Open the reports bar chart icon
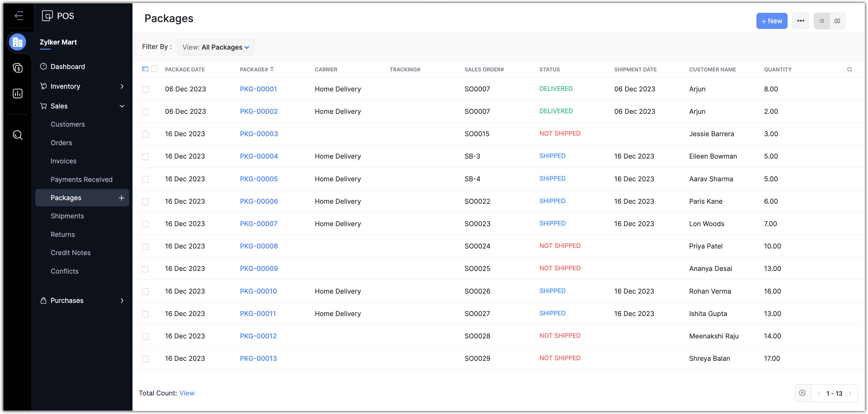 [18, 93]
